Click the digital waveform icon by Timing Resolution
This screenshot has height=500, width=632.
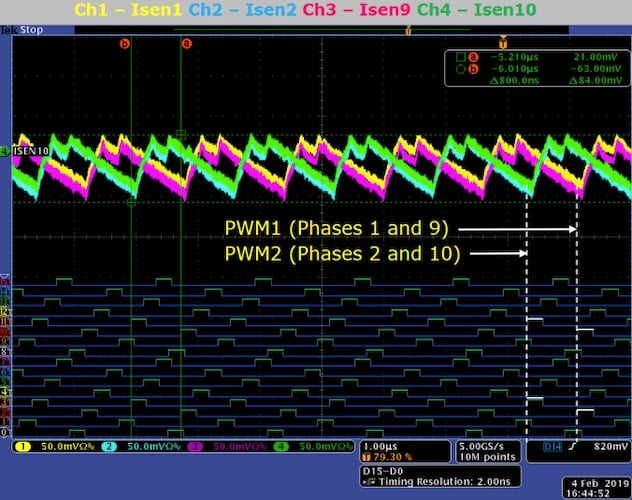(369, 481)
